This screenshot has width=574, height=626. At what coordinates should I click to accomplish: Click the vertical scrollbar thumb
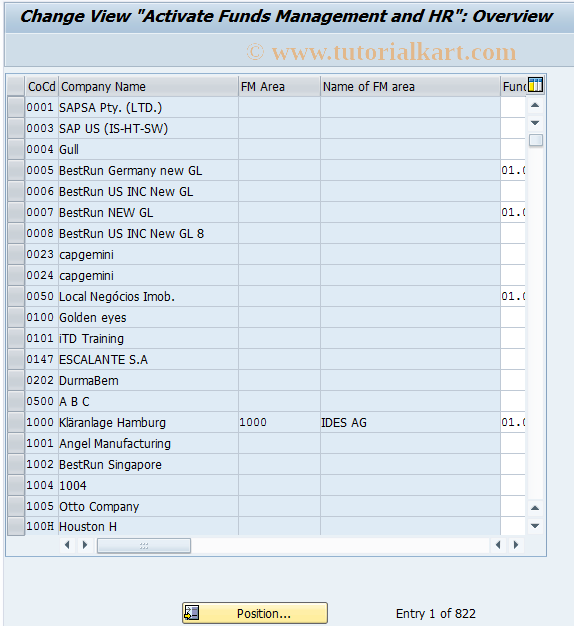pyautogui.click(x=535, y=140)
